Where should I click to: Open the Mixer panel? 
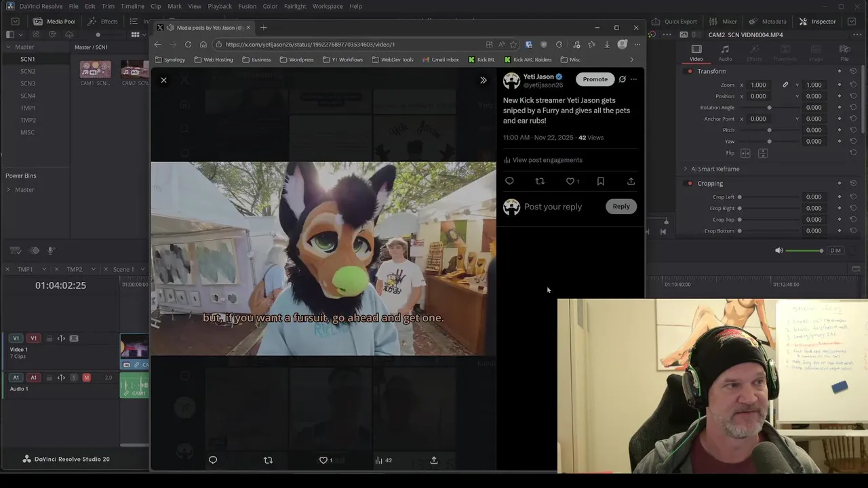[x=723, y=21]
